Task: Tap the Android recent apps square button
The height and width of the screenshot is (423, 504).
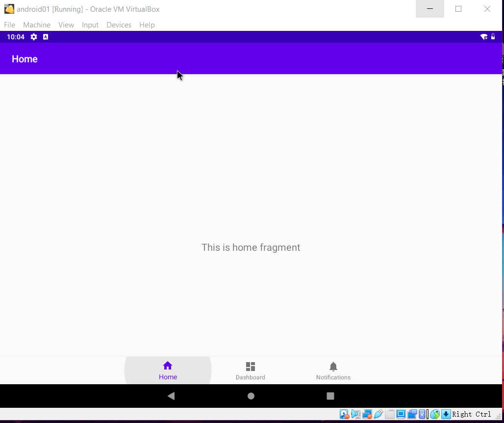Action: (330, 396)
